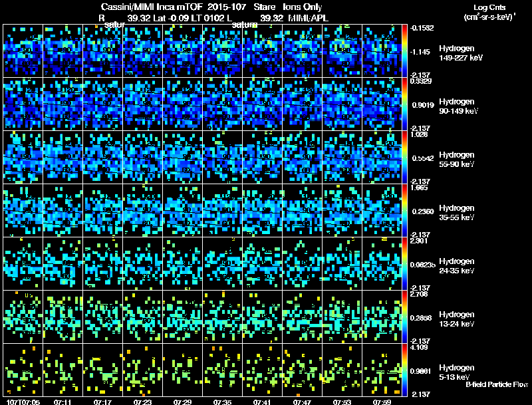Click the Hydrogen 5-13 keV color bar
This screenshot has height=405, width=532.
404,370
